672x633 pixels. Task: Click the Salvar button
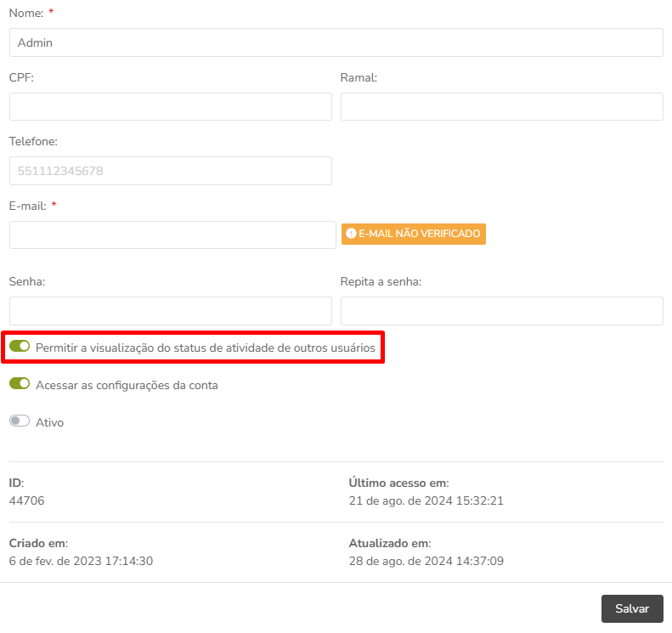(632, 608)
